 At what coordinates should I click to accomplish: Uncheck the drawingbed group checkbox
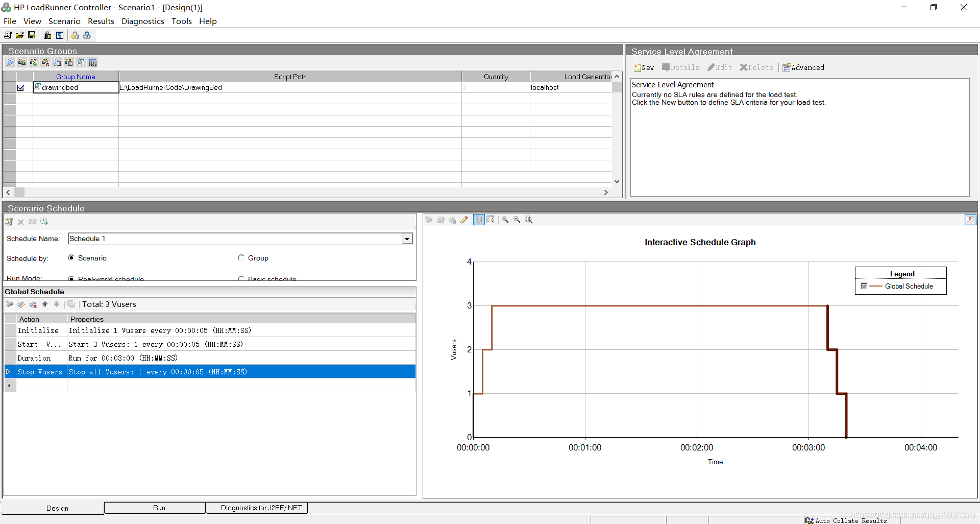click(21, 88)
